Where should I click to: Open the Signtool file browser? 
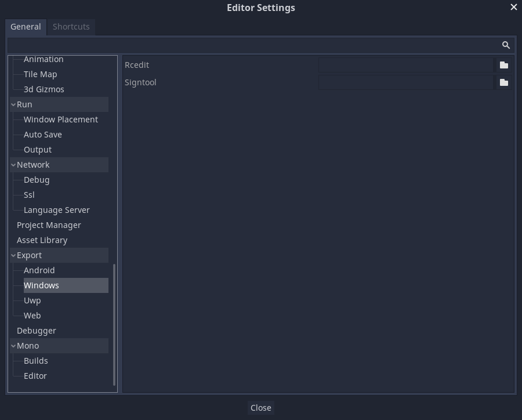[x=503, y=82]
